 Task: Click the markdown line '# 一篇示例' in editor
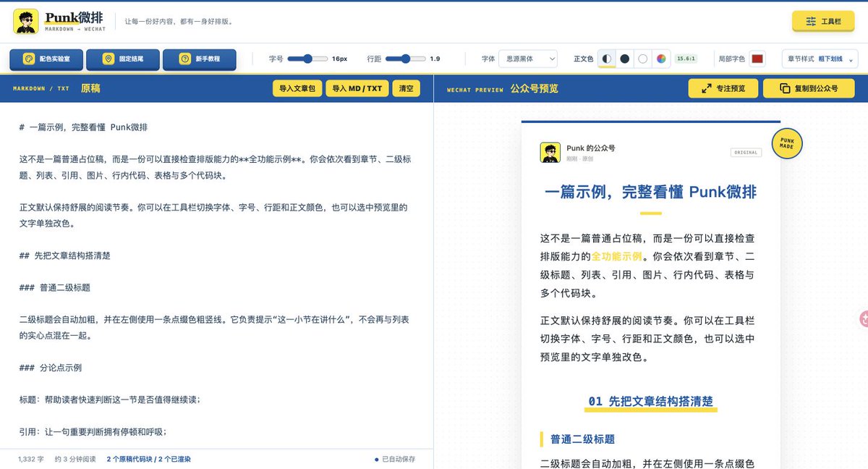pos(84,127)
